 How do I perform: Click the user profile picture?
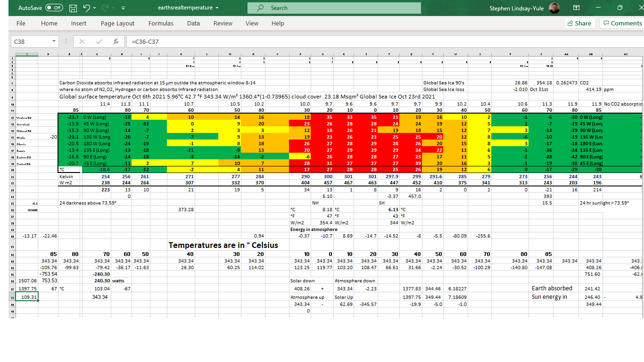point(554,8)
